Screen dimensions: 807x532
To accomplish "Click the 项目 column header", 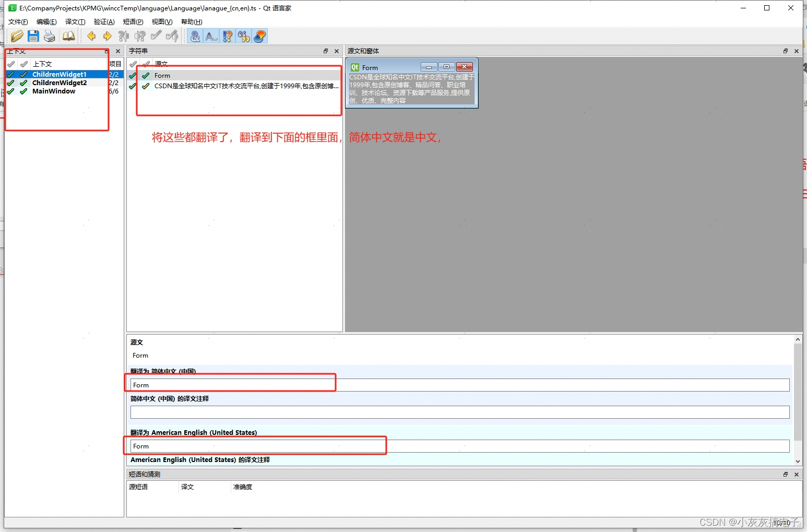I will coord(115,64).
